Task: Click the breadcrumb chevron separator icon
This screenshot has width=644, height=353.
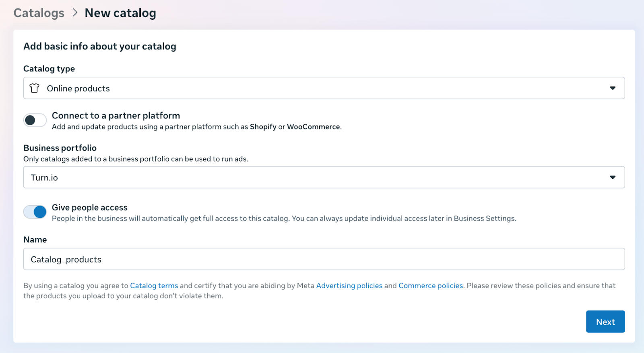Action: (75, 13)
